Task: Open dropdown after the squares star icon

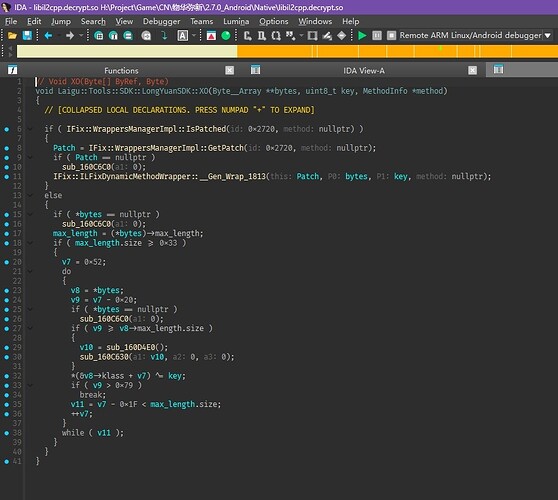Action: click(x=301, y=36)
